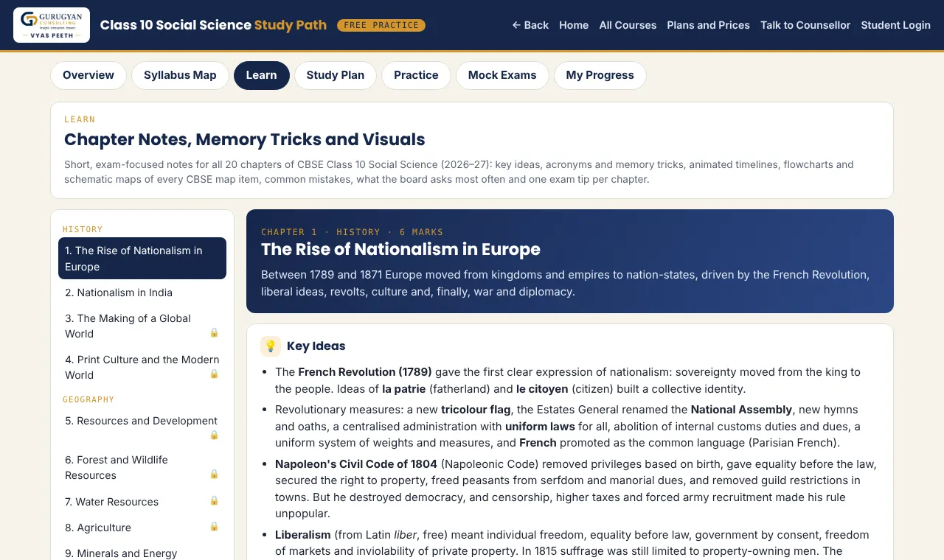Select chapter 7 Water Resources

pos(142,502)
